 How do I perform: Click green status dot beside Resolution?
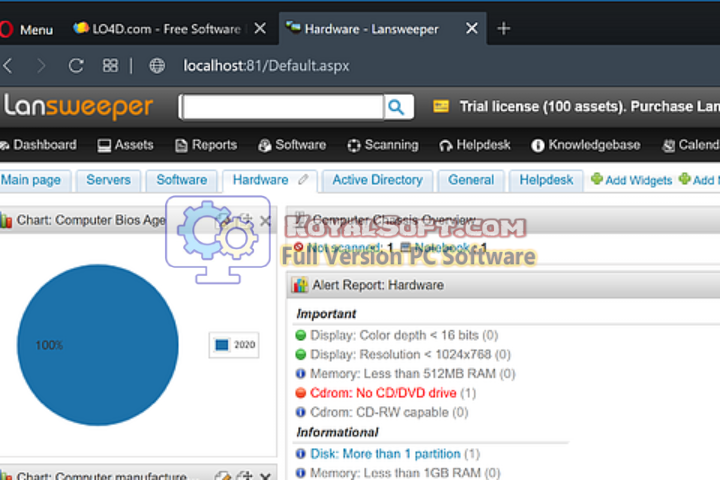pyautogui.click(x=301, y=355)
